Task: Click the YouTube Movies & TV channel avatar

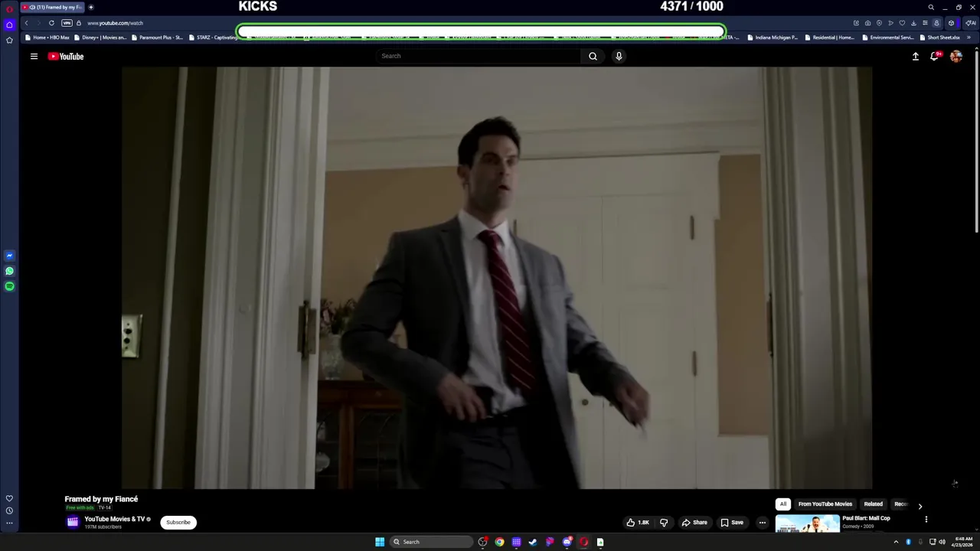Action: [x=73, y=522]
